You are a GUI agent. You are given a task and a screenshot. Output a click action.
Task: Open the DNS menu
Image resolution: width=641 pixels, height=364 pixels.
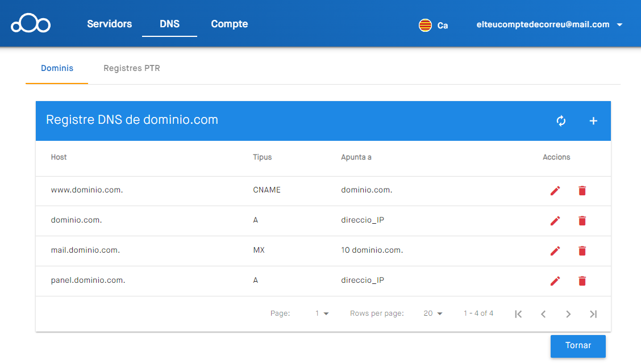(169, 24)
